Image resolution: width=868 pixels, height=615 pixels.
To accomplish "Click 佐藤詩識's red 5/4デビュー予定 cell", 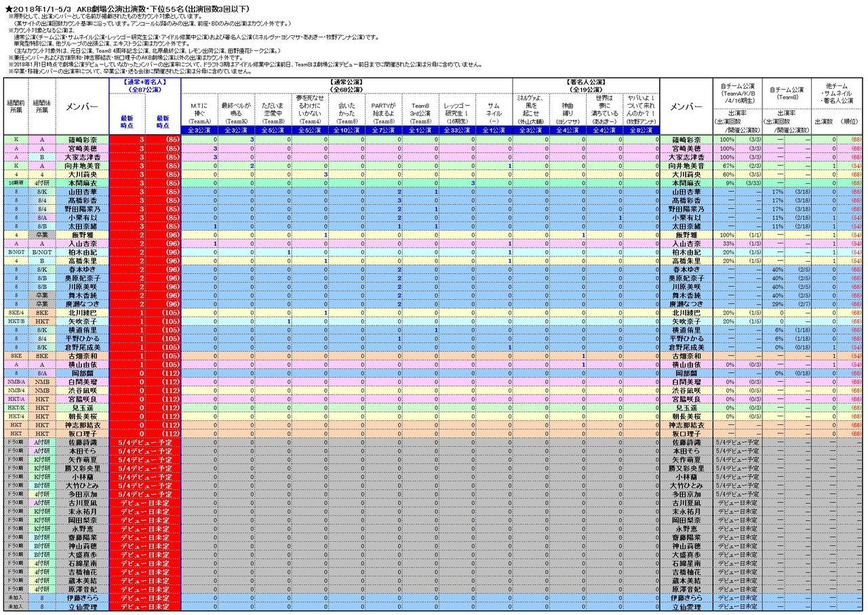I will click(x=145, y=442).
